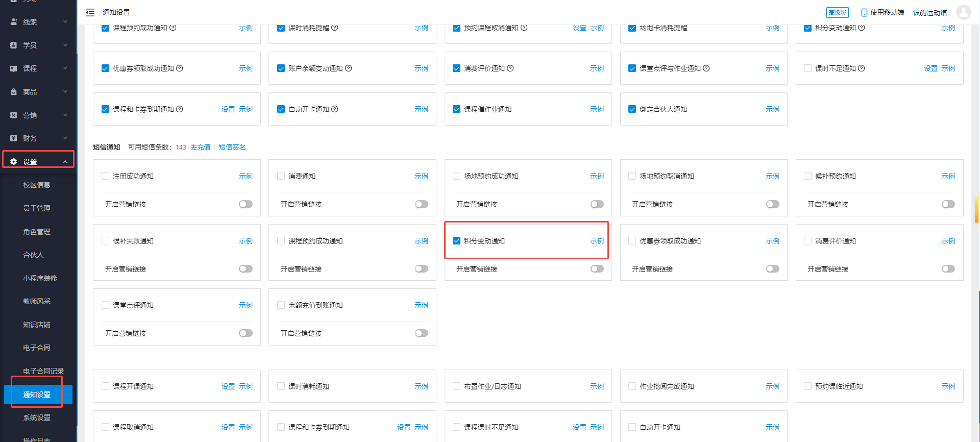This screenshot has width=980, height=442.
Task: Toggle 开启营销链接 switch under 候补预约通知
Action: click(x=948, y=204)
